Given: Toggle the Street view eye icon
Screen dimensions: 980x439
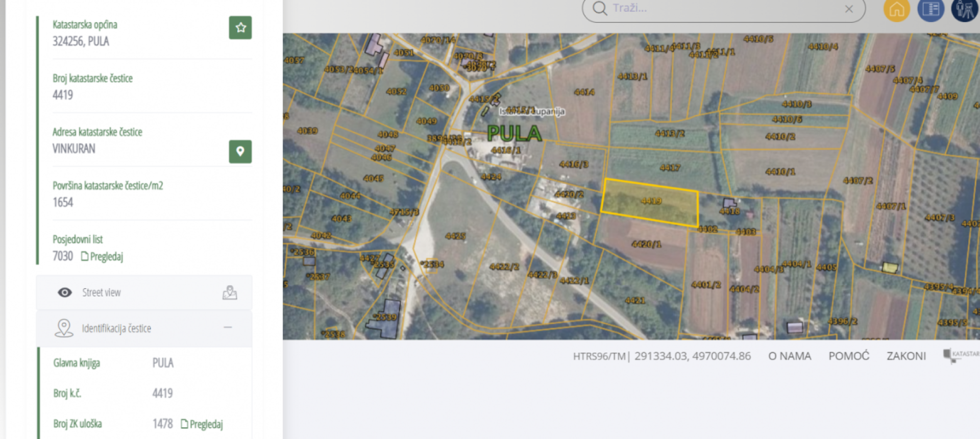Looking at the screenshot, I should click(x=65, y=292).
